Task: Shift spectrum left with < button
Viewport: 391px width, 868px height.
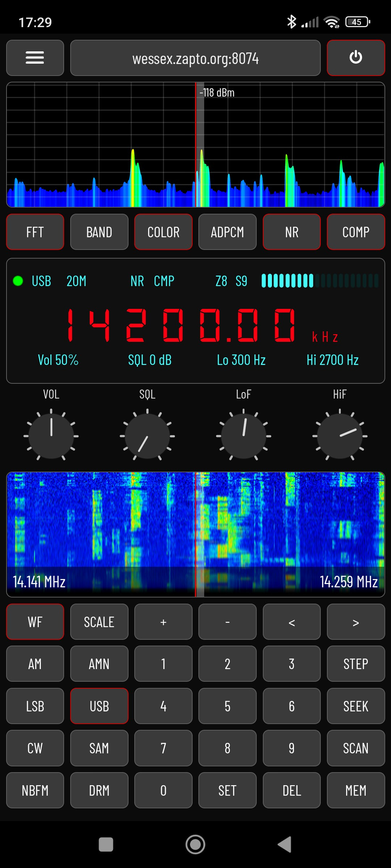Action: point(291,622)
